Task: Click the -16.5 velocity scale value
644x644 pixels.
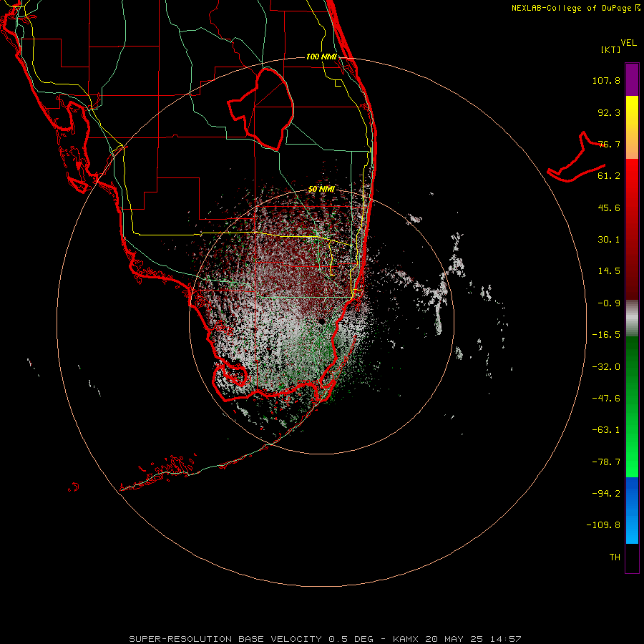Action: click(x=606, y=335)
